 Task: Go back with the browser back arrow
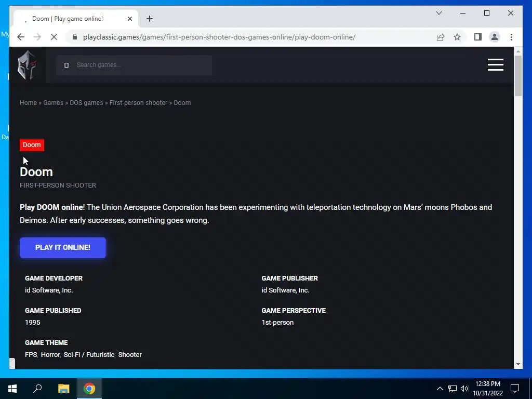[21, 37]
